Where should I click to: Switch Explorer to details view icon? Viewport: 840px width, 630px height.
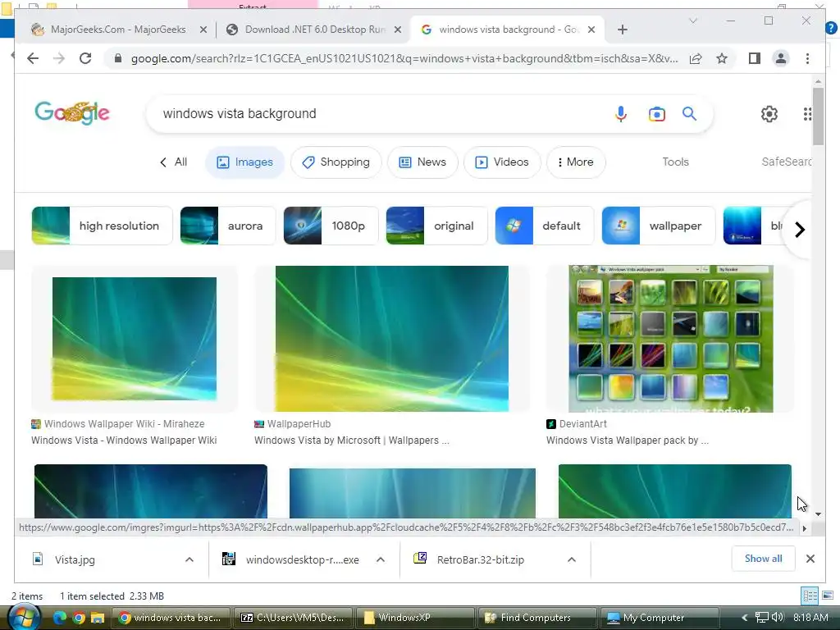tap(810, 596)
